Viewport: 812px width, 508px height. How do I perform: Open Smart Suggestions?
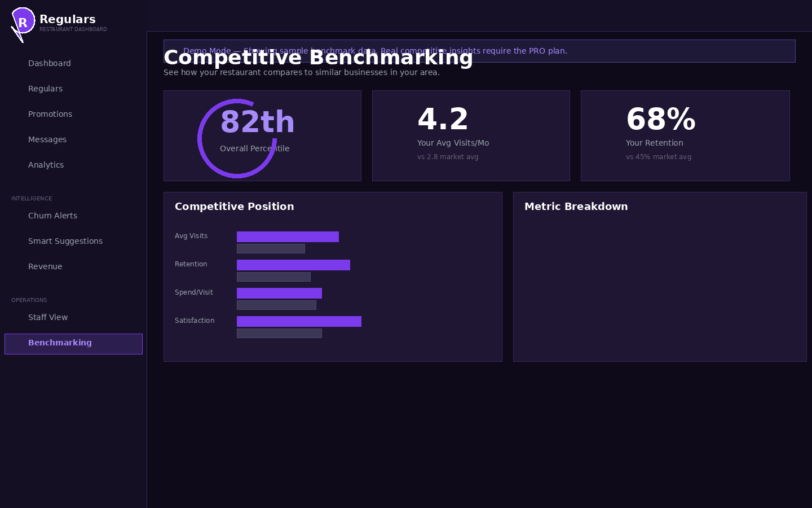(65, 241)
